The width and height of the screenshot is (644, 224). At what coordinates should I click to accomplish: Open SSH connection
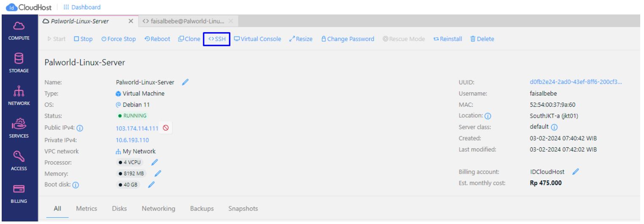(216, 39)
